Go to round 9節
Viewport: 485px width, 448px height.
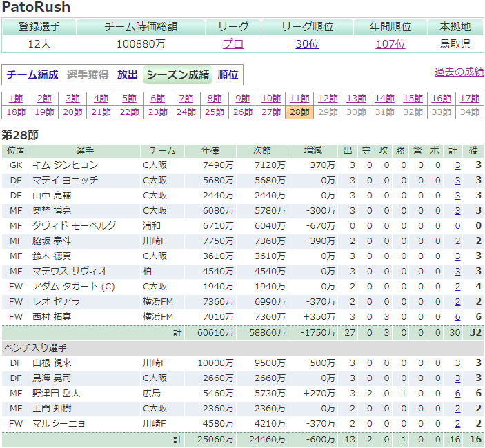pos(243,99)
